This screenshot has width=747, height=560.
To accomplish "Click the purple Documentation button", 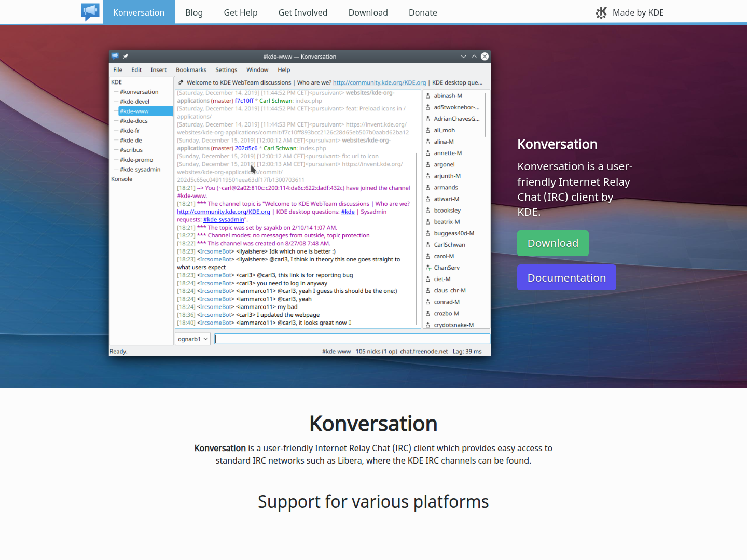I will [x=566, y=277].
